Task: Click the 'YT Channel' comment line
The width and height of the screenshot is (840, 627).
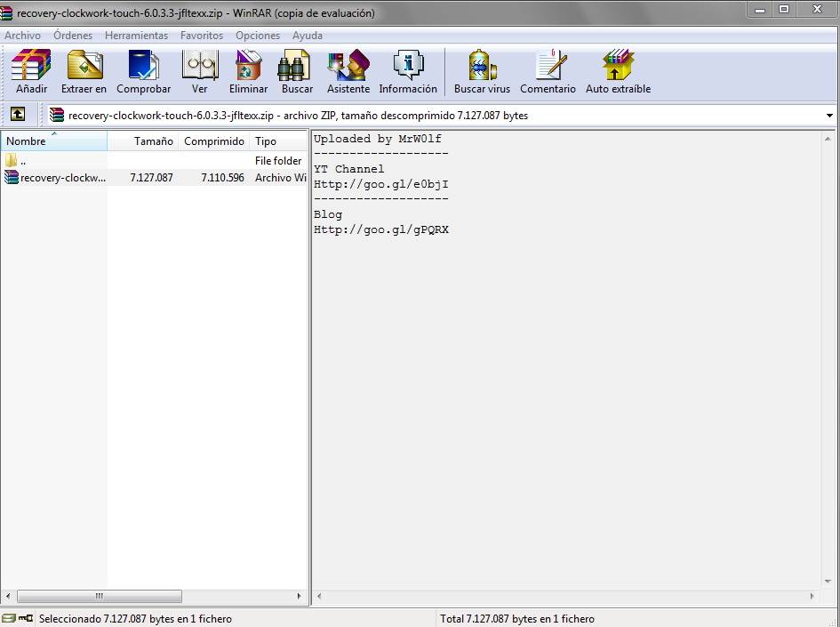Action: click(348, 169)
